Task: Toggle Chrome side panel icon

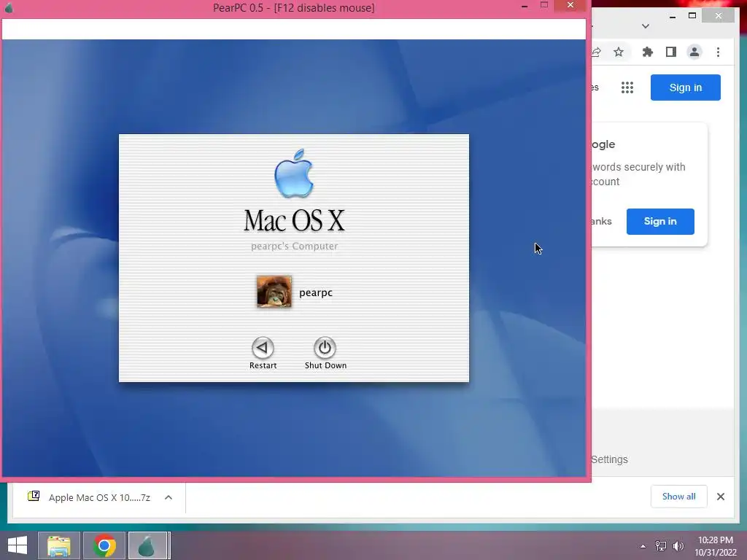Action: [671, 52]
